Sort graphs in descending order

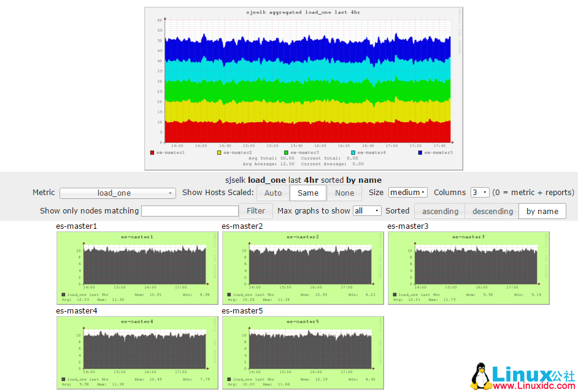tap(492, 211)
